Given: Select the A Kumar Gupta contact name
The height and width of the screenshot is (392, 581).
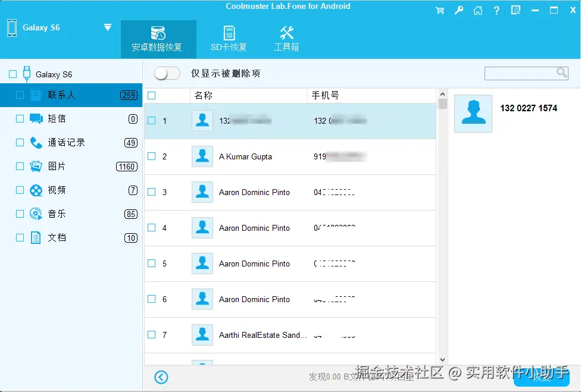Looking at the screenshot, I should 245,156.
